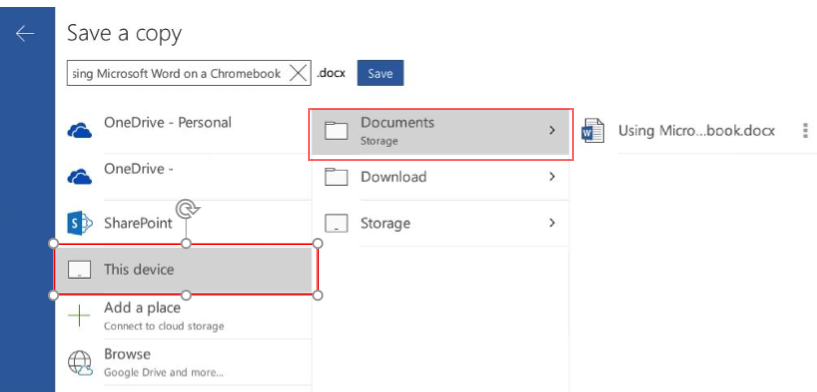Select SharePoint label

(x=138, y=223)
